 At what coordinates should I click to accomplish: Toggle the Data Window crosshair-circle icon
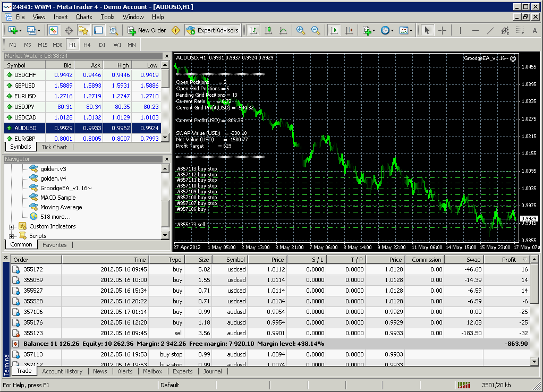pyautogui.click(x=69, y=30)
